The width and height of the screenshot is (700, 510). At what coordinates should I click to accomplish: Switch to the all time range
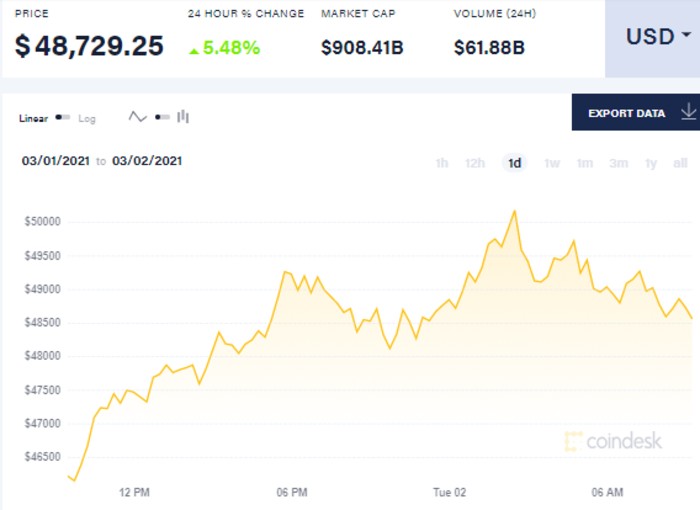680,163
